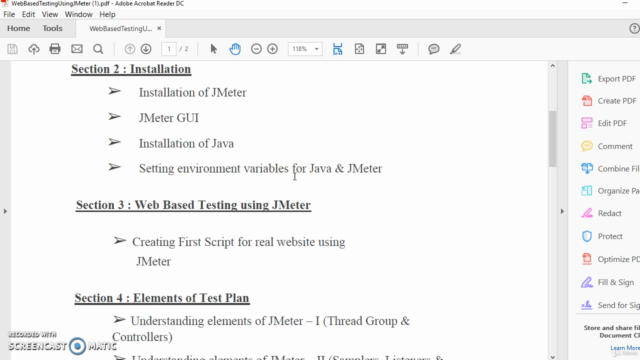The width and height of the screenshot is (640, 360).
Task: Click the text 'Installation of Java'
Action: point(186,144)
